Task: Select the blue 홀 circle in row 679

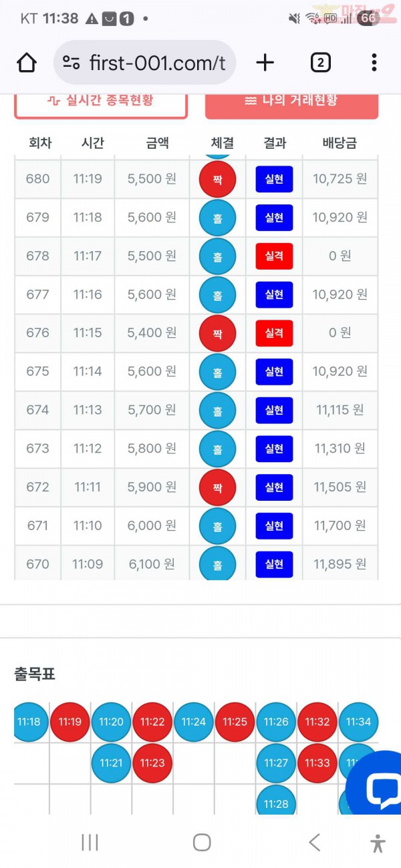Action: click(x=217, y=217)
